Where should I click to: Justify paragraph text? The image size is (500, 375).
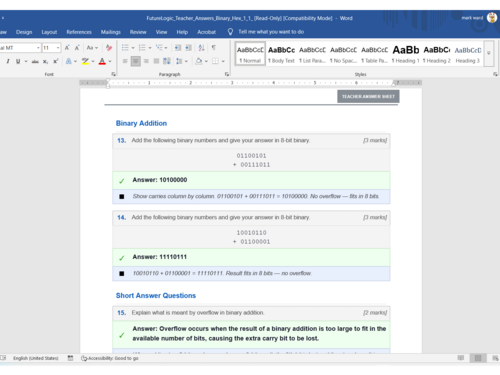[156, 61]
